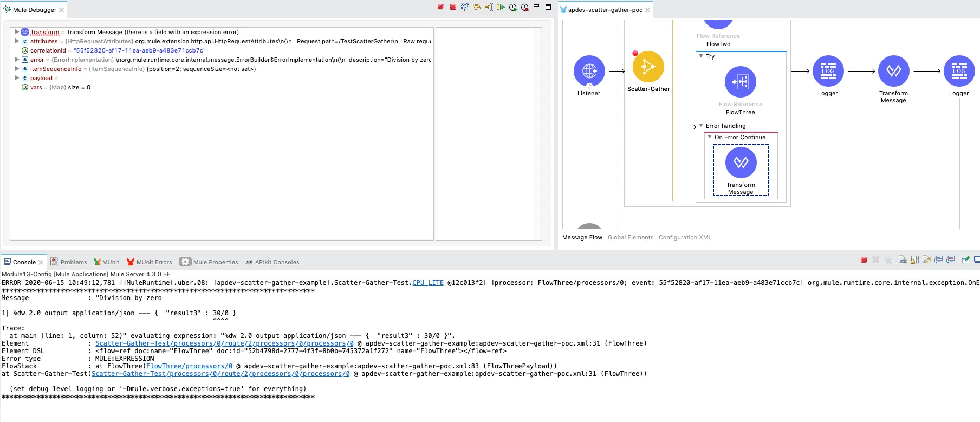This screenshot has width=980, height=422.
Task: Maximize the Mule Debugger view
Action: 548,7
